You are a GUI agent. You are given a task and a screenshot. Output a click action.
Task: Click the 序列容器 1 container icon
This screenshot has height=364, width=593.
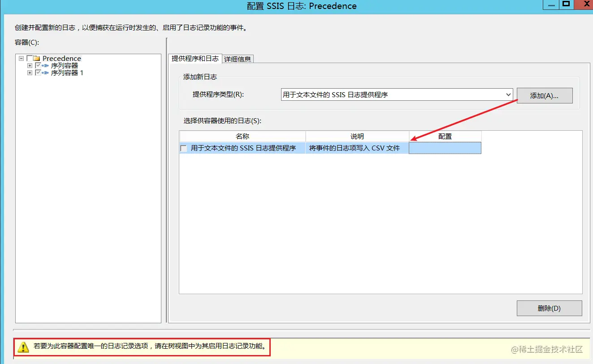point(45,73)
